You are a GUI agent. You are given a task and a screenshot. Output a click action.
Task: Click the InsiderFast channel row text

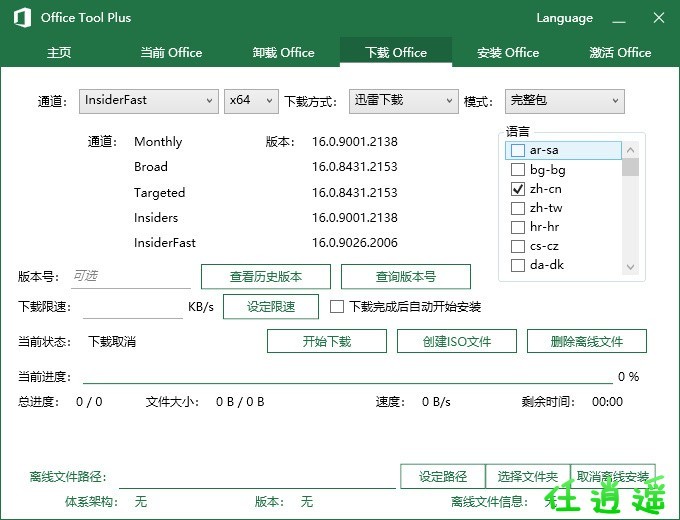click(x=165, y=243)
